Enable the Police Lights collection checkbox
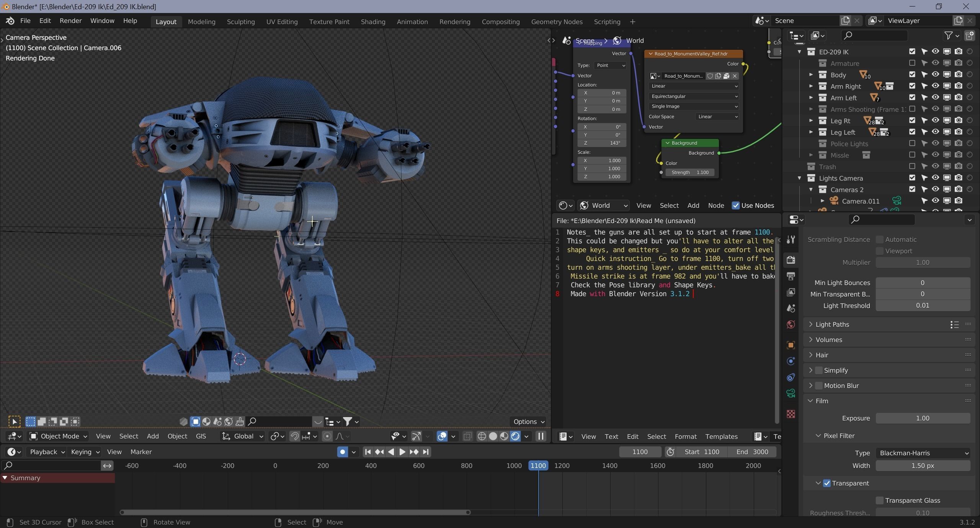The image size is (980, 528). click(x=912, y=143)
